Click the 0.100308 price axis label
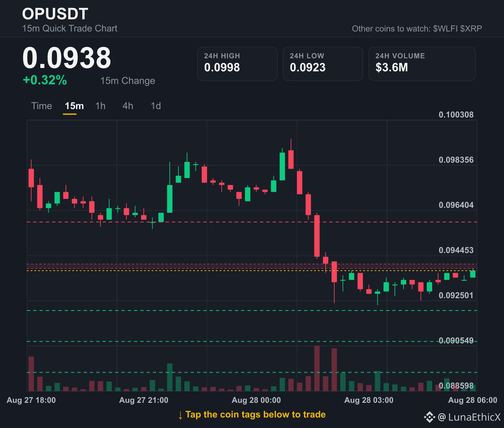504x428 pixels. click(456, 115)
